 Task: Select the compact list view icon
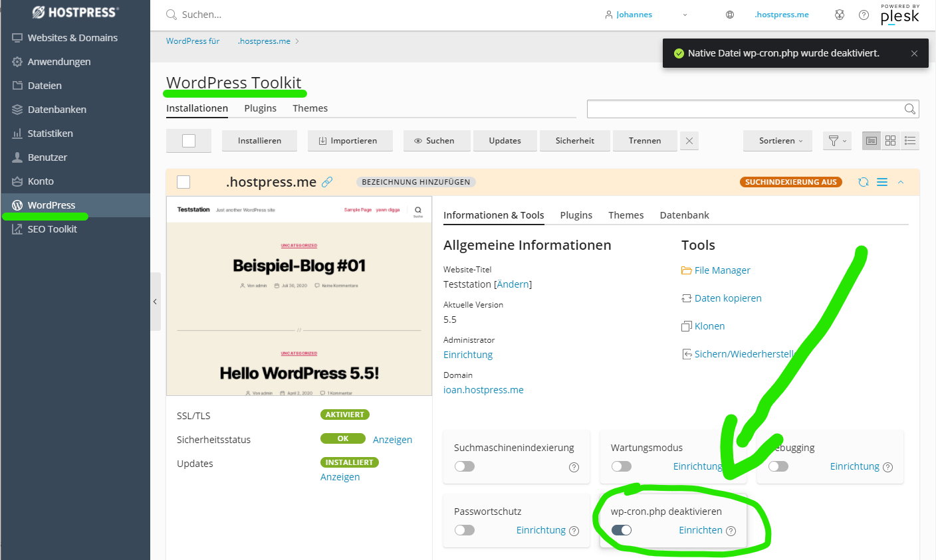point(910,141)
